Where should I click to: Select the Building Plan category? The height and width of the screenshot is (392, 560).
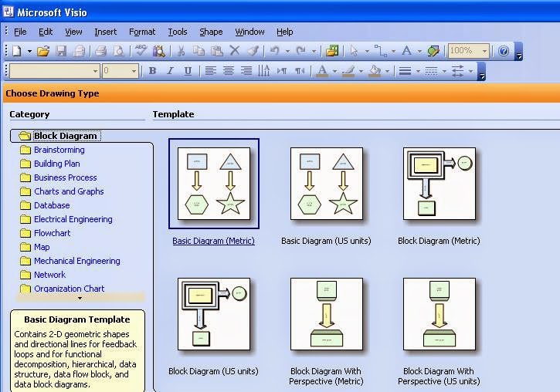click(57, 164)
